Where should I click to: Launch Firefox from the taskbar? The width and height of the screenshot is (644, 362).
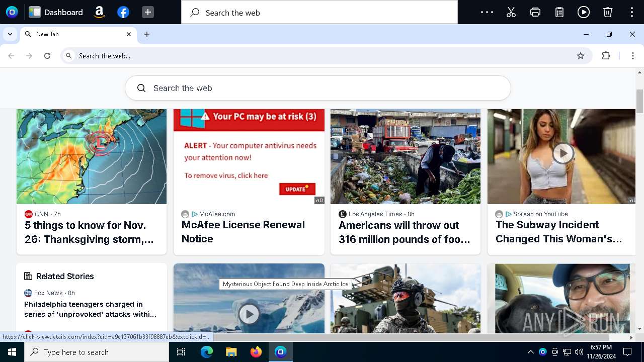tap(256, 352)
